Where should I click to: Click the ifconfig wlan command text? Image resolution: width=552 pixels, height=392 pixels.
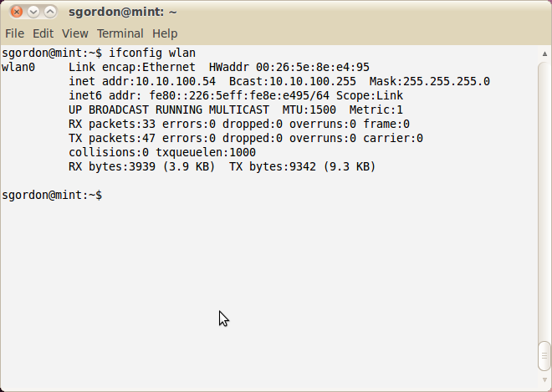152,53
